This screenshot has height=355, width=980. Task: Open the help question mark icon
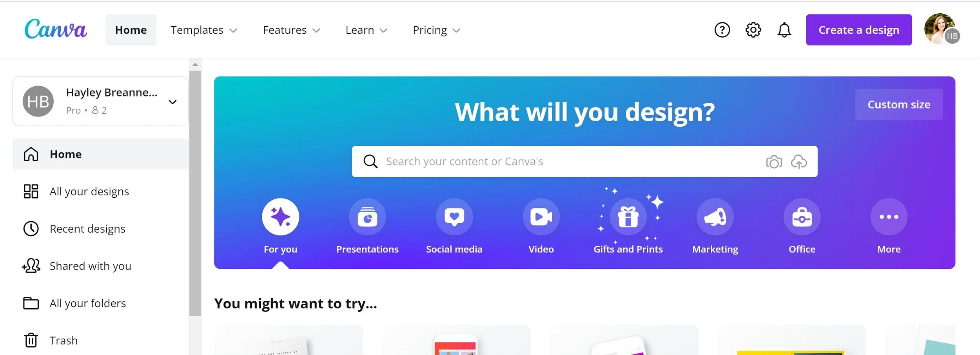click(x=722, y=30)
